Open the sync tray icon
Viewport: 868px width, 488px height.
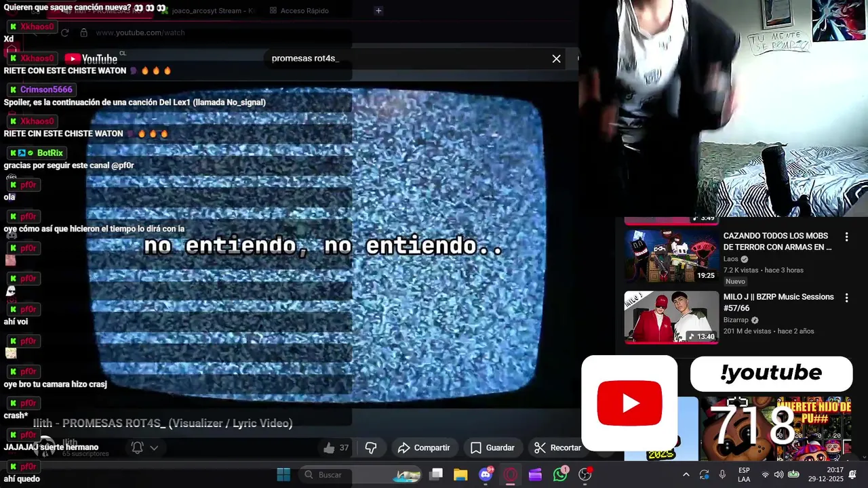[704, 474]
